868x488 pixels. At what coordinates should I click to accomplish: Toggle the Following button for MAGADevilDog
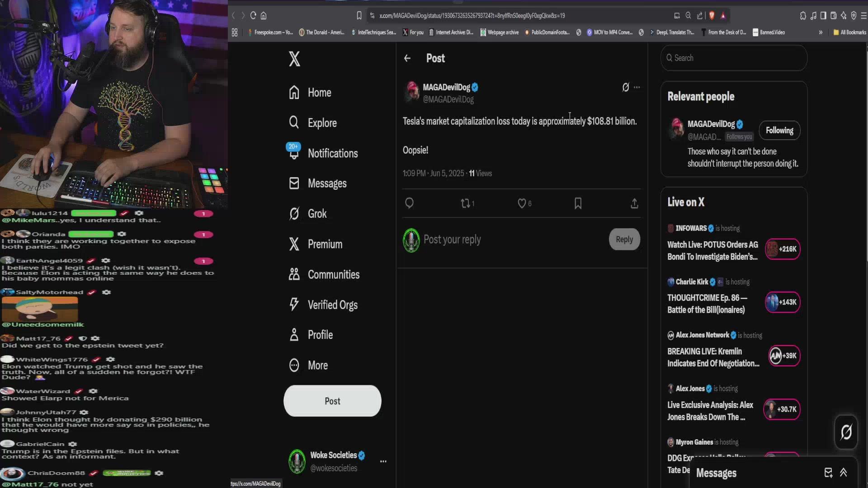click(779, 131)
